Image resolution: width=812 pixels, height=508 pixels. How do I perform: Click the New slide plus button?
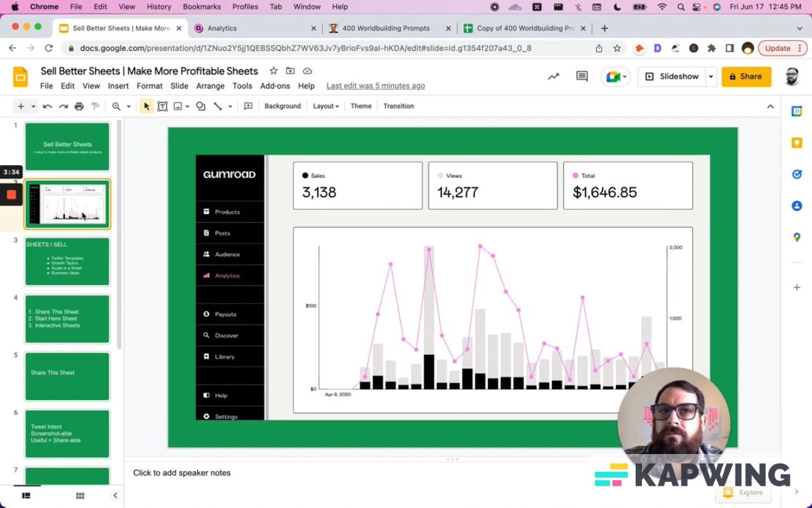pyautogui.click(x=21, y=106)
